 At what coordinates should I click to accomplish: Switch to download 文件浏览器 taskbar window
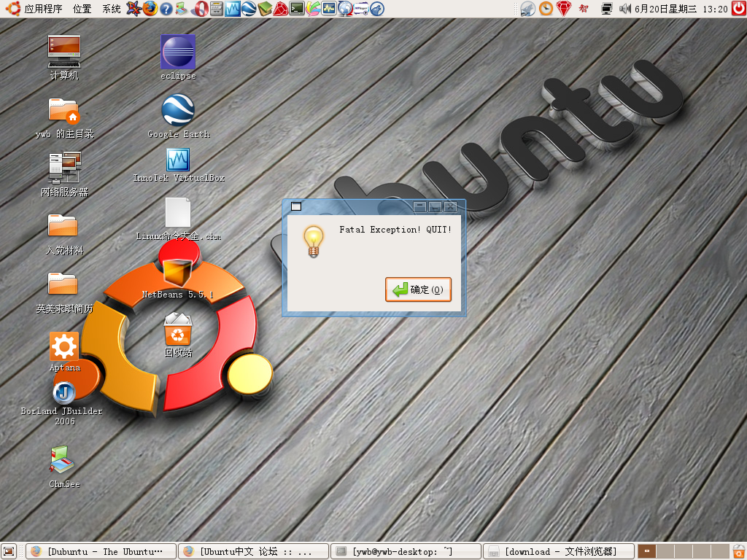[x=558, y=551]
